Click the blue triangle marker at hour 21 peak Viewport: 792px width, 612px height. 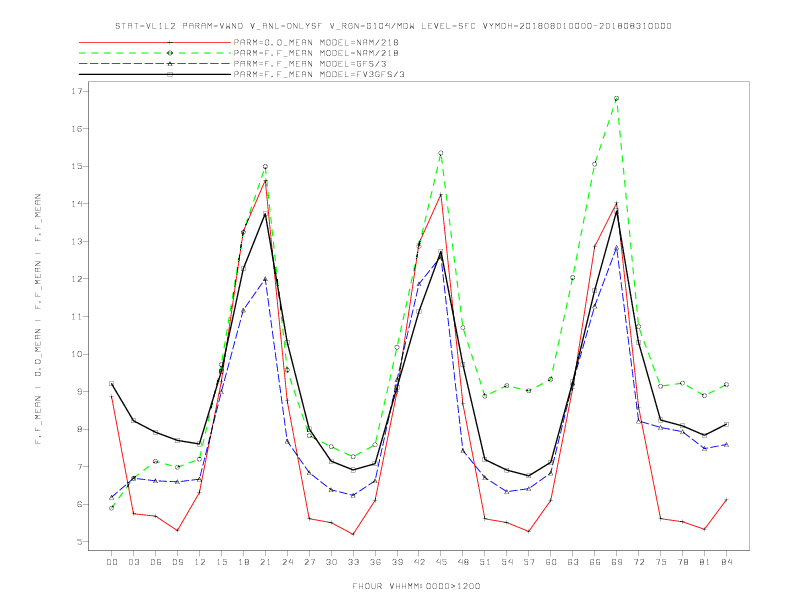[265, 279]
